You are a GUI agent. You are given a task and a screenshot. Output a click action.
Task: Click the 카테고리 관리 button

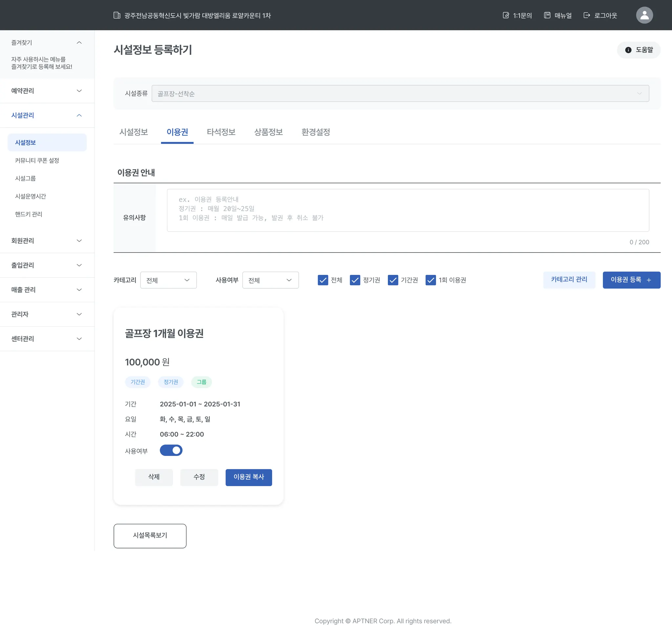pyautogui.click(x=569, y=279)
